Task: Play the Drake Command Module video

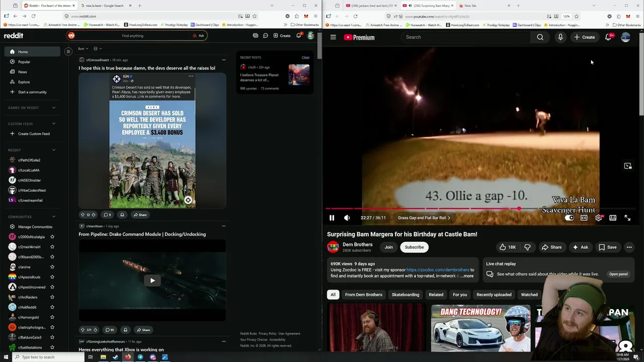Action: tap(152, 281)
